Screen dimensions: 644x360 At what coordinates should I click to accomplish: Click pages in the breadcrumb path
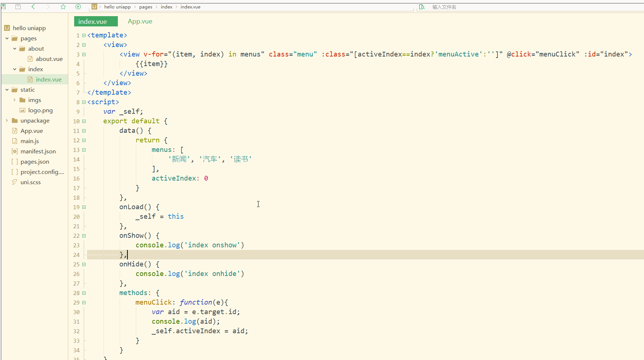point(145,7)
